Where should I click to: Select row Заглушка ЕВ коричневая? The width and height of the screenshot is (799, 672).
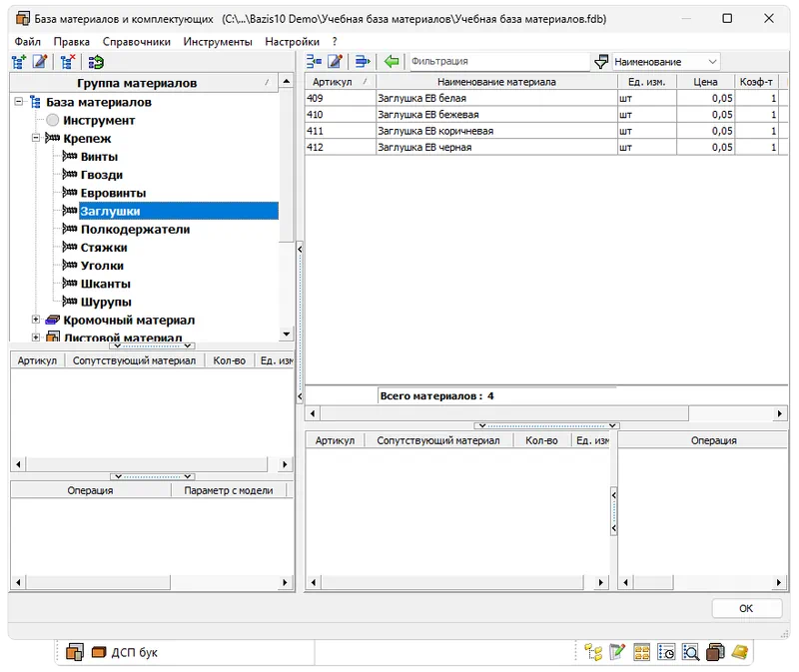(546, 131)
